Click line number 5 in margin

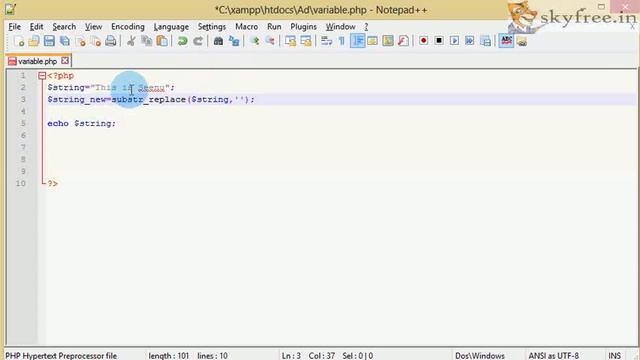coord(23,123)
